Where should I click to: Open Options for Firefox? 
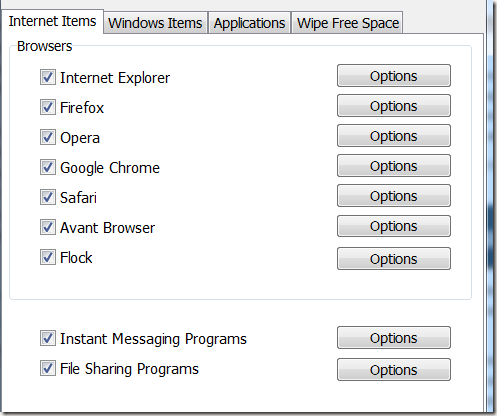click(394, 106)
